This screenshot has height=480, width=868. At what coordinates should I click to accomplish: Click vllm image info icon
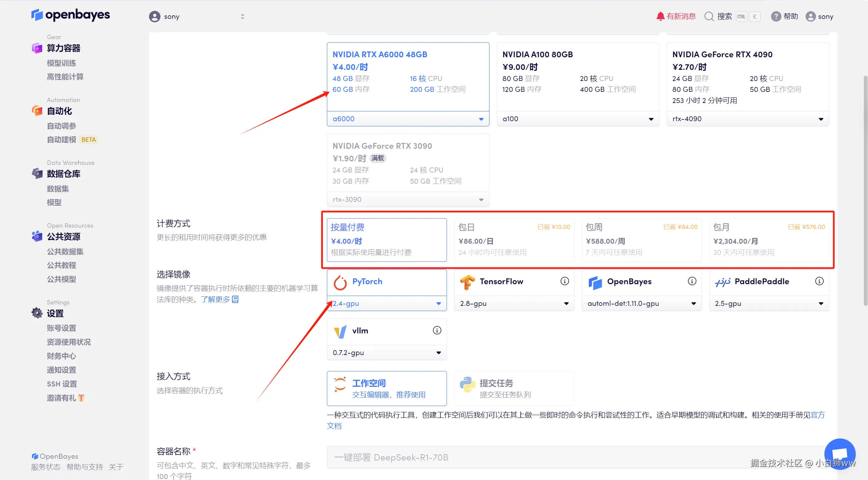click(x=437, y=330)
